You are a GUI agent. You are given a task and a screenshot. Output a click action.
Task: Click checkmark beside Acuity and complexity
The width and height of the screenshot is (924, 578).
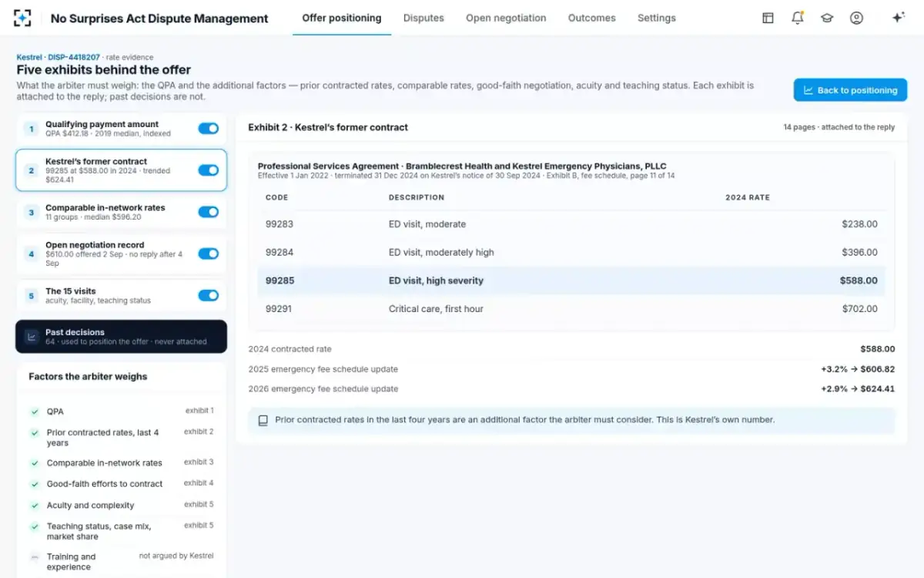click(35, 506)
